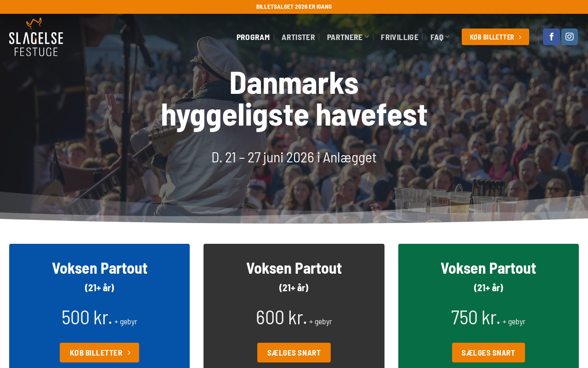Screen dimensions: 588x368
Task: Click Køb Billetter on the 500 kr. card
Action: click(99, 352)
